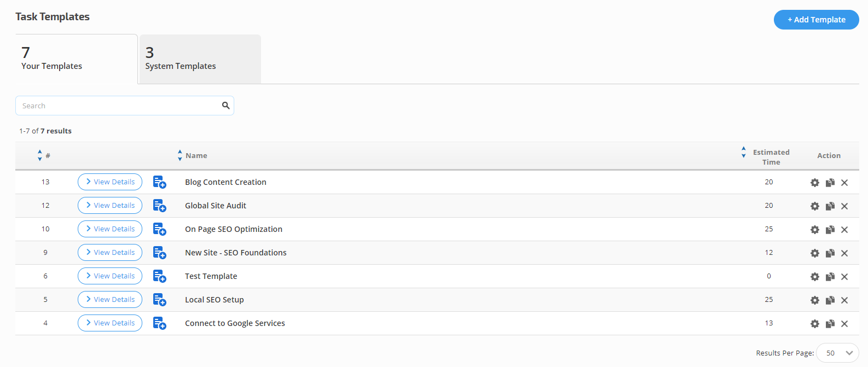Copy the Connect to Google Services template
Viewport: 868px width, 367px height.
pos(830,324)
